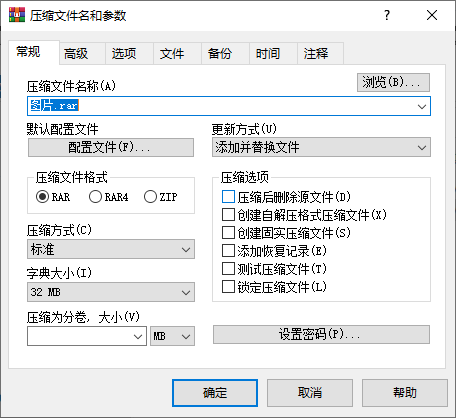
Task: Expand the 压缩方式 标准 dropdown
Action: point(111,249)
